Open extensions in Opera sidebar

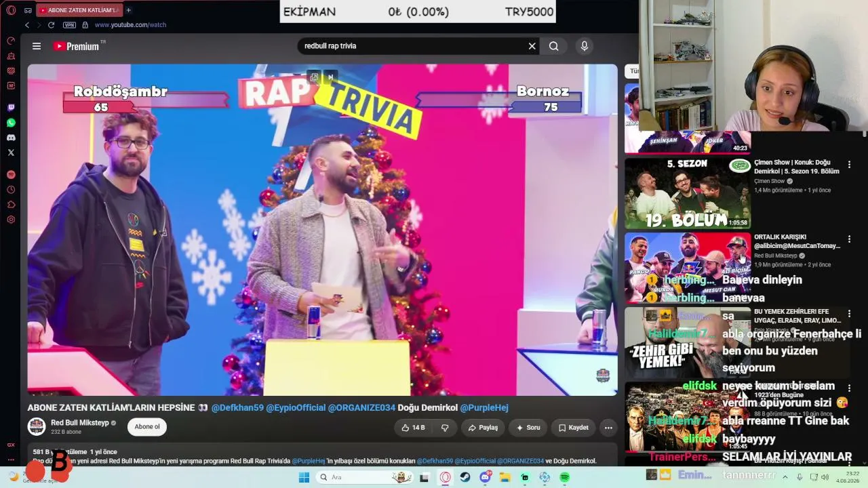(x=11, y=205)
